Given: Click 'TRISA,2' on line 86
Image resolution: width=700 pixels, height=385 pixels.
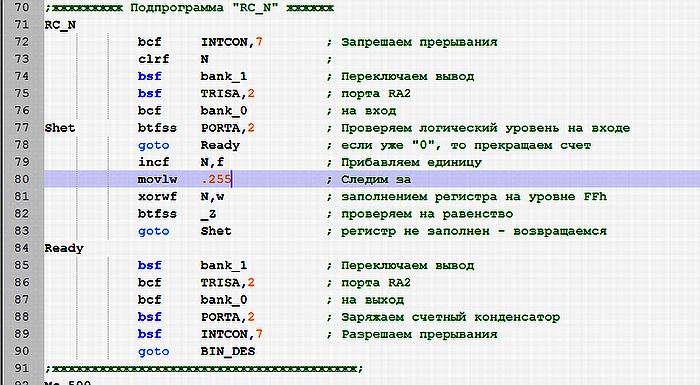Looking at the screenshot, I should (227, 283).
